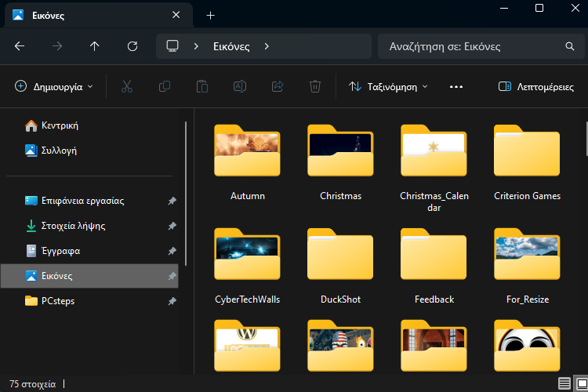Click pin icon next to Εικόνες sidebar item
This screenshot has width=588, height=392.
(172, 276)
